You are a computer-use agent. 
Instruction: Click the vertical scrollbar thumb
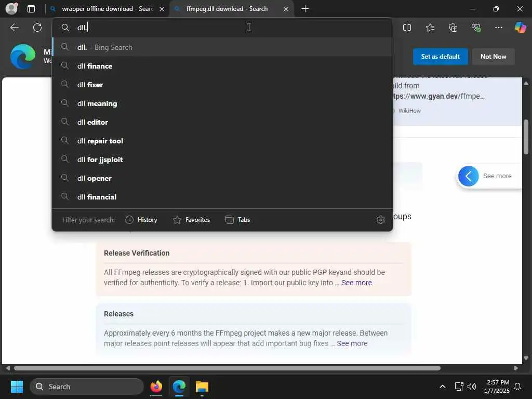526,137
